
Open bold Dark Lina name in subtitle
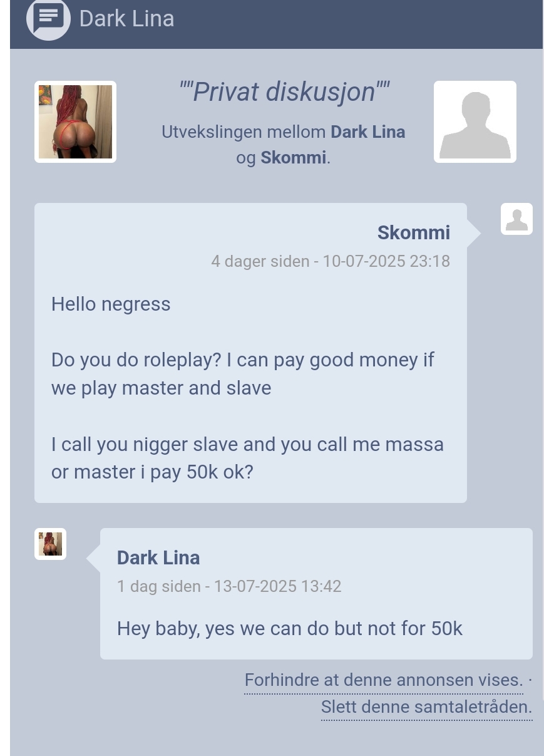pos(367,132)
